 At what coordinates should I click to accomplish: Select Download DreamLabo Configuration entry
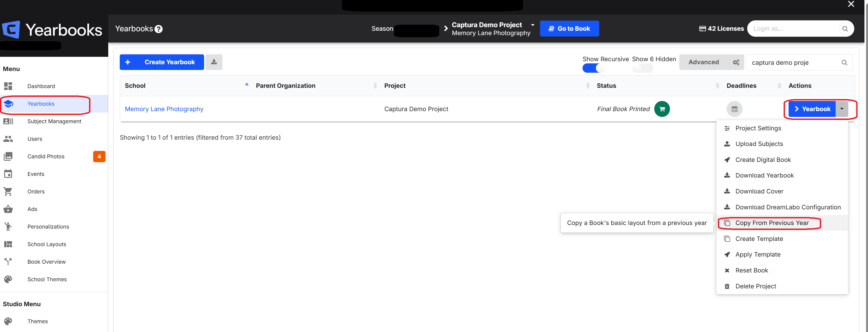click(782, 207)
